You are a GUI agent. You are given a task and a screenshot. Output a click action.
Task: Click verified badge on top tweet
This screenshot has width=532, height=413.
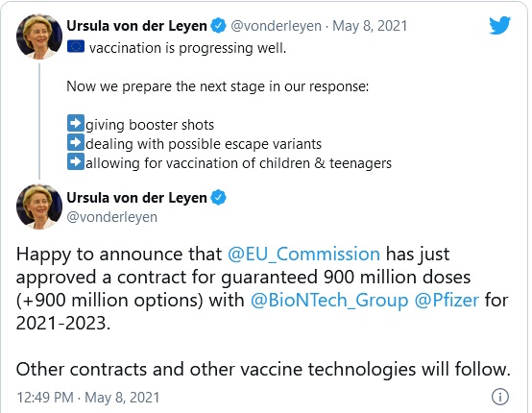coord(219,26)
